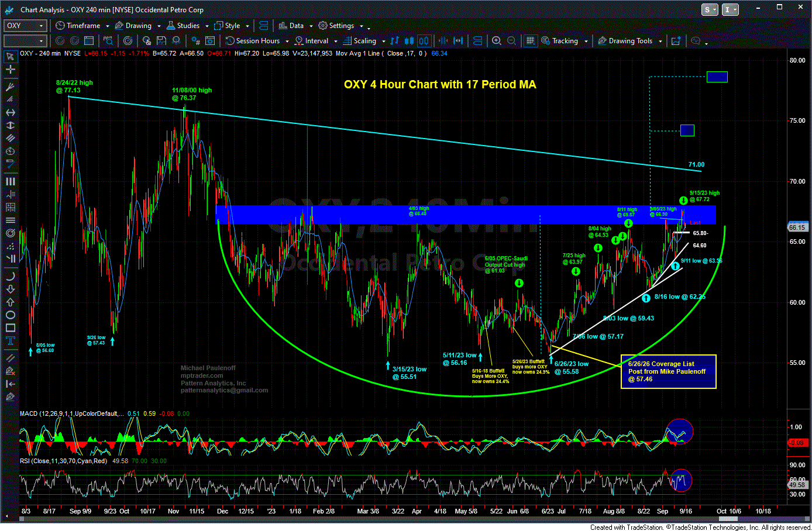Viewport: 812px width, 531px height.
Task: Click the zoom out magnifier icon
Action: point(511,41)
